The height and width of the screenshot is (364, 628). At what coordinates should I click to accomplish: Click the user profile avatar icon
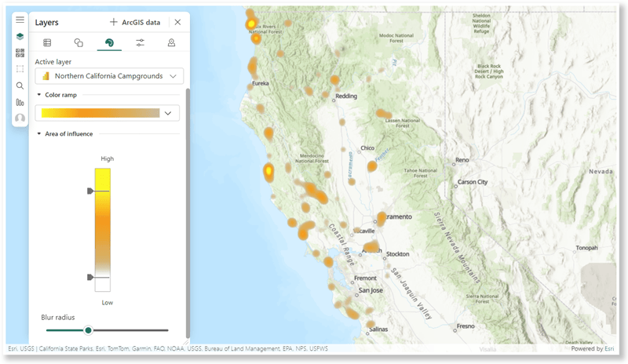tap(20, 118)
